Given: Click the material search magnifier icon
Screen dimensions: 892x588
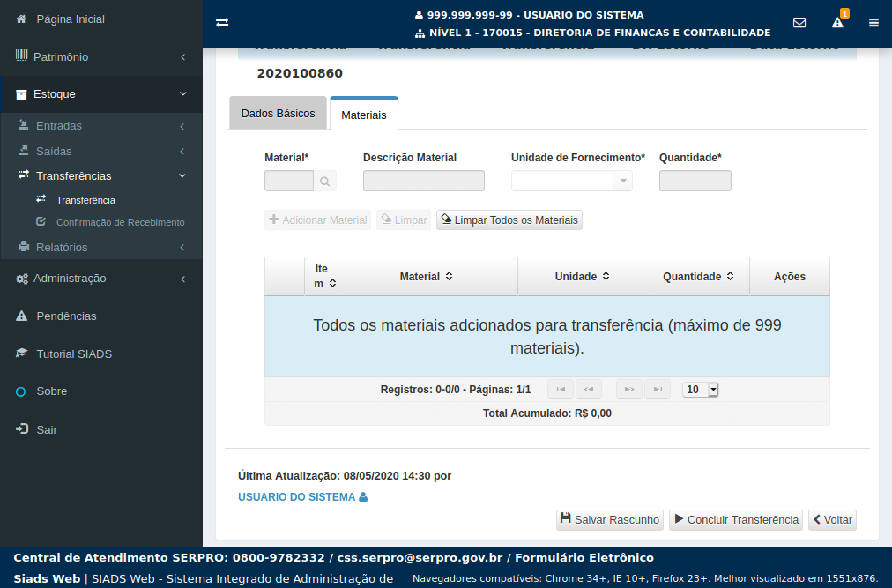Looking at the screenshot, I should pyautogui.click(x=325, y=181).
